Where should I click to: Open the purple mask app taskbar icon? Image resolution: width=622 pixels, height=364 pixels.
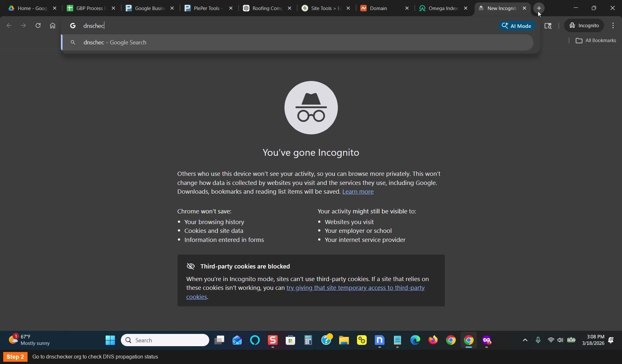click(x=487, y=340)
